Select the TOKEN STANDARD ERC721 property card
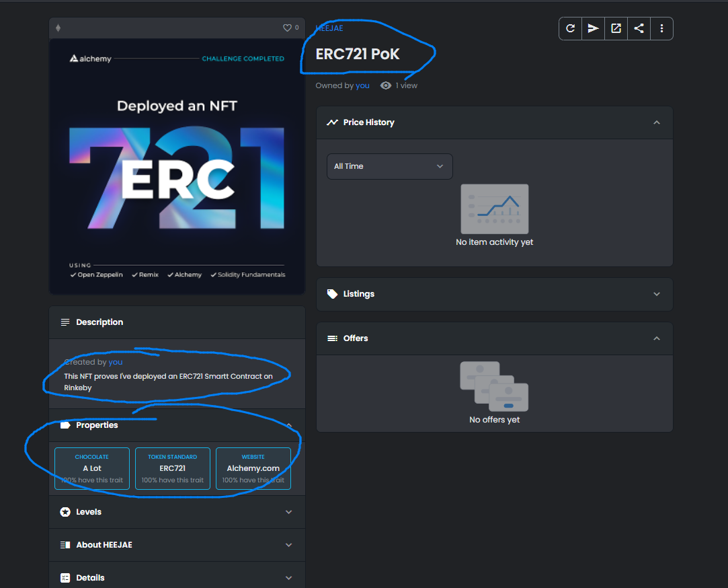This screenshot has width=728, height=588. pos(173,468)
